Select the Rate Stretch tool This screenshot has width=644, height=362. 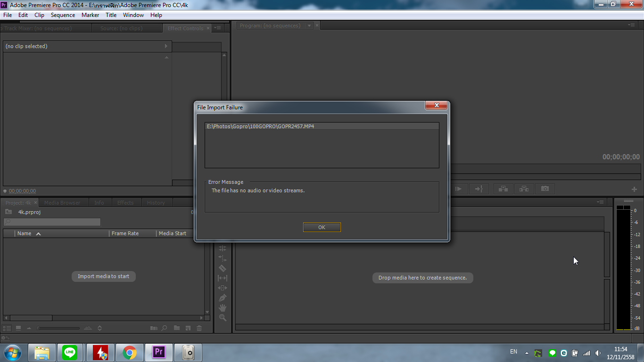coord(223,258)
